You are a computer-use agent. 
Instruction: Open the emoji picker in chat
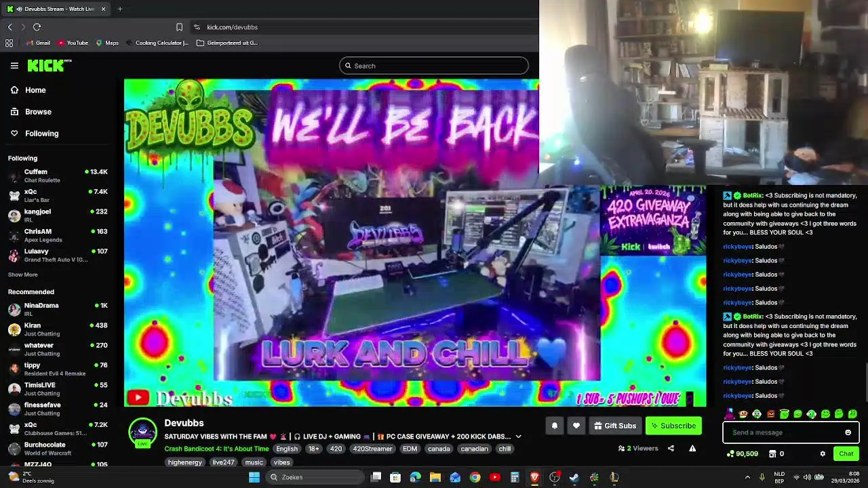point(848,432)
